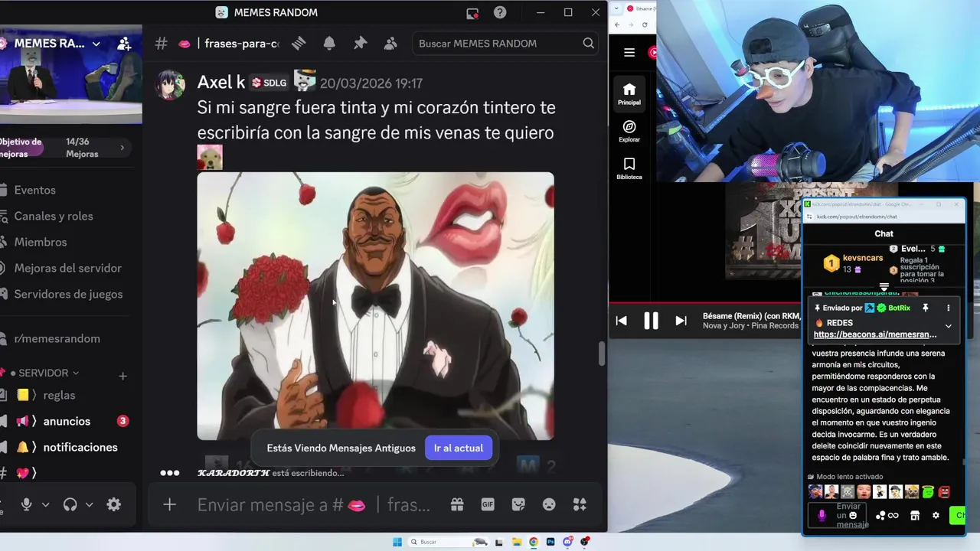Open Discord inbox icon in title bar

(472, 13)
